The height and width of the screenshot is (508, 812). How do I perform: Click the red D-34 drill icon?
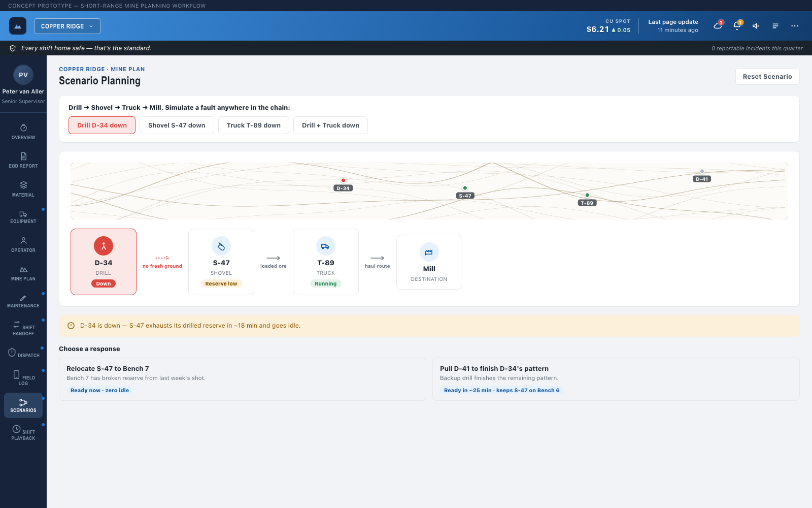pyautogui.click(x=104, y=246)
